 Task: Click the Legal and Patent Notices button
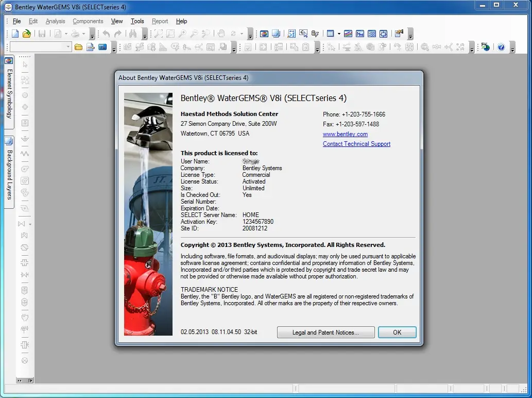coord(325,333)
